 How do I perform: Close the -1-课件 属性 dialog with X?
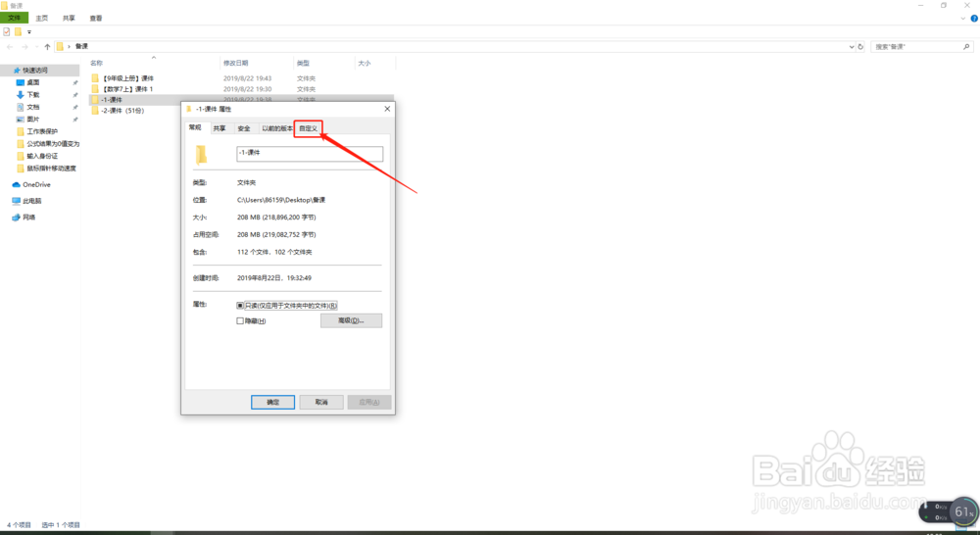coord(387,109)
